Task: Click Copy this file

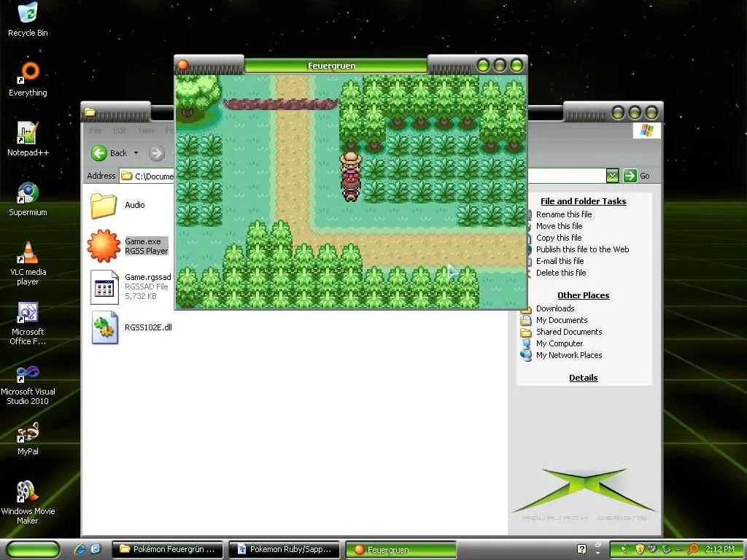Action: tap(559, 238)
